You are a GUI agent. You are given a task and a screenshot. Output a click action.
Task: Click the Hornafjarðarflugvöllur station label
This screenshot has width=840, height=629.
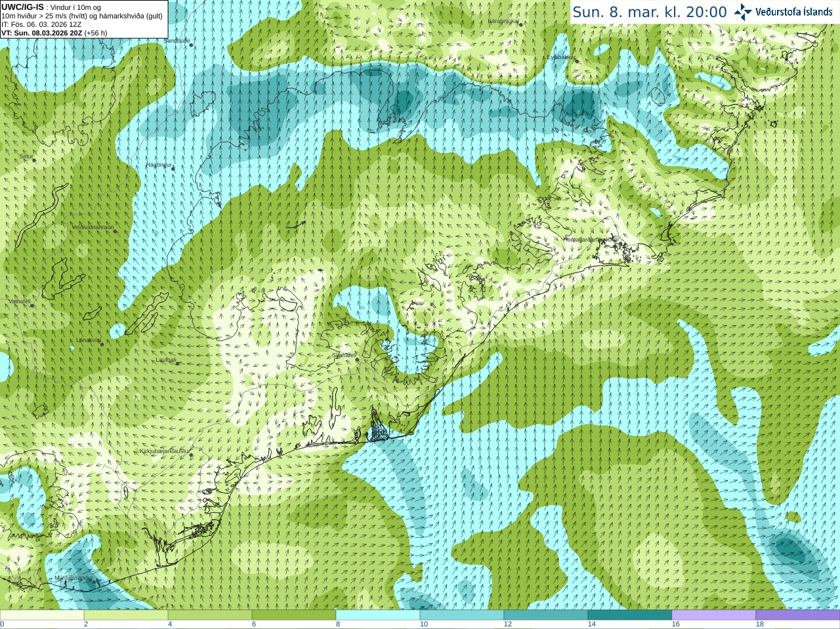point(591,240)
